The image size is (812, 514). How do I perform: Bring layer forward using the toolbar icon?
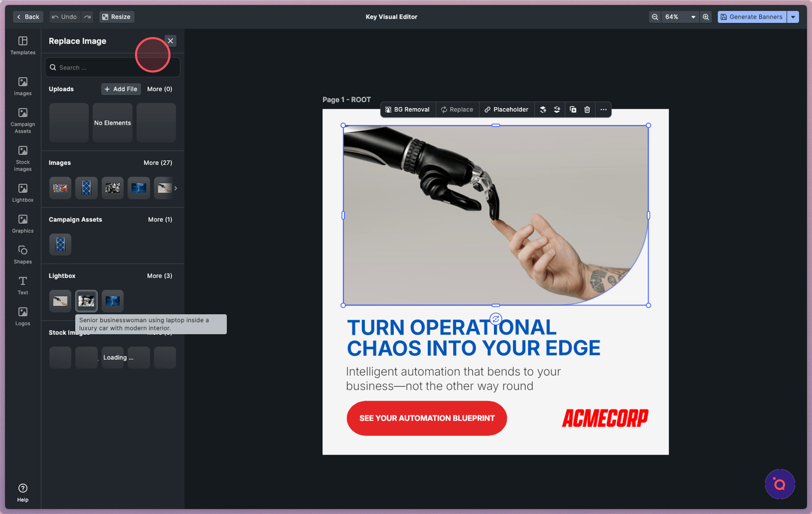click(543, 110)
